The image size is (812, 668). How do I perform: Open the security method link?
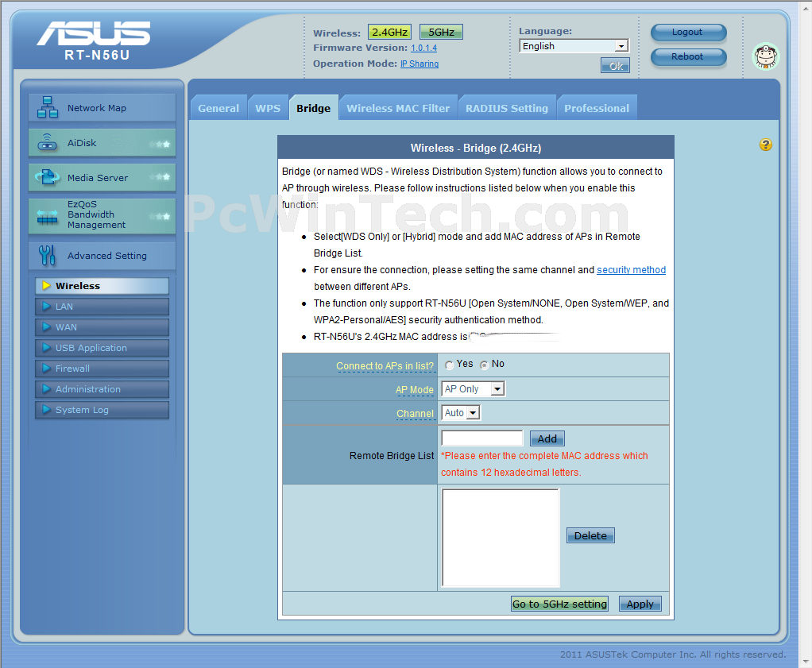pyautogui.click(x=632, y=270)
